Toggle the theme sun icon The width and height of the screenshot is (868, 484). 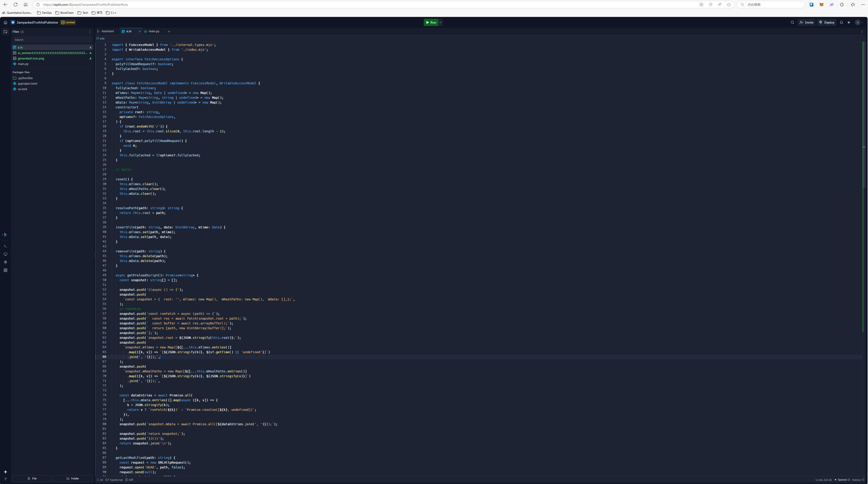(849, 23)
